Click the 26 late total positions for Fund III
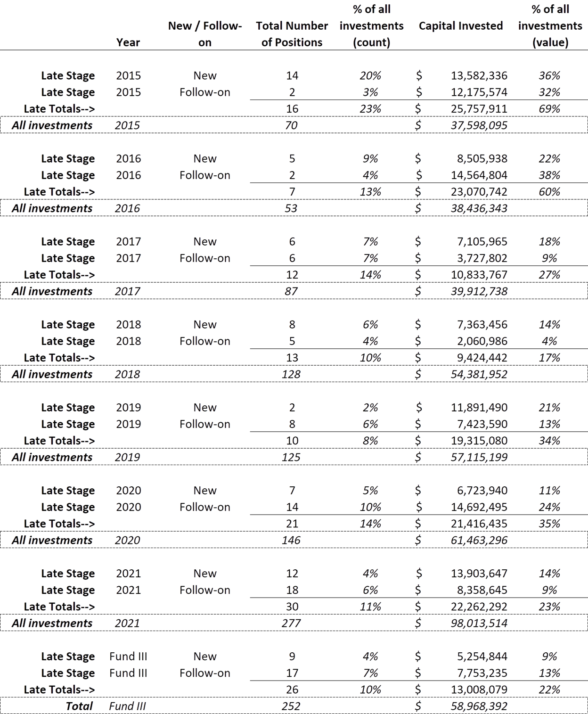 292,689
